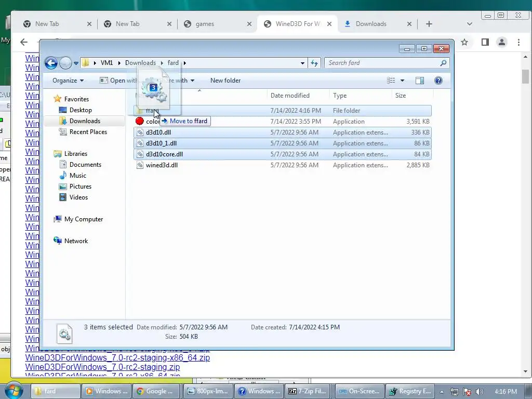The image size is (532, 399).
Task: Show hidden tray icons arrow
Action: (x=442, y=392)
